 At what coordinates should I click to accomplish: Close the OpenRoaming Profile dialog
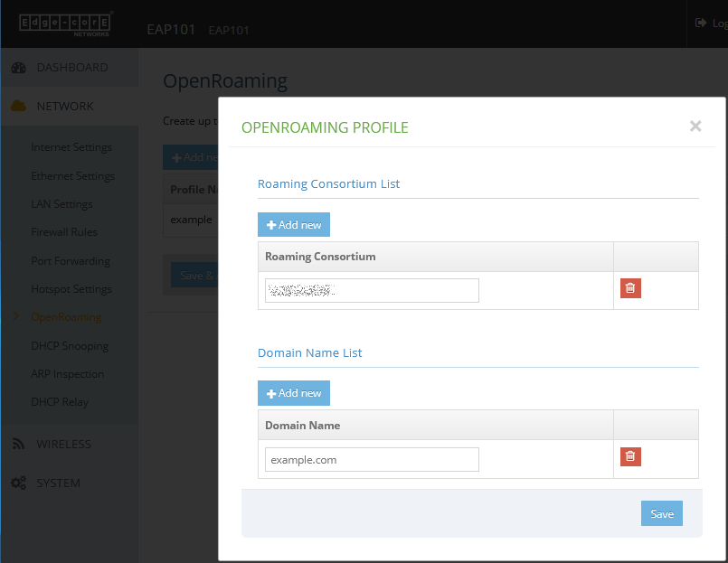click(695, 127)
